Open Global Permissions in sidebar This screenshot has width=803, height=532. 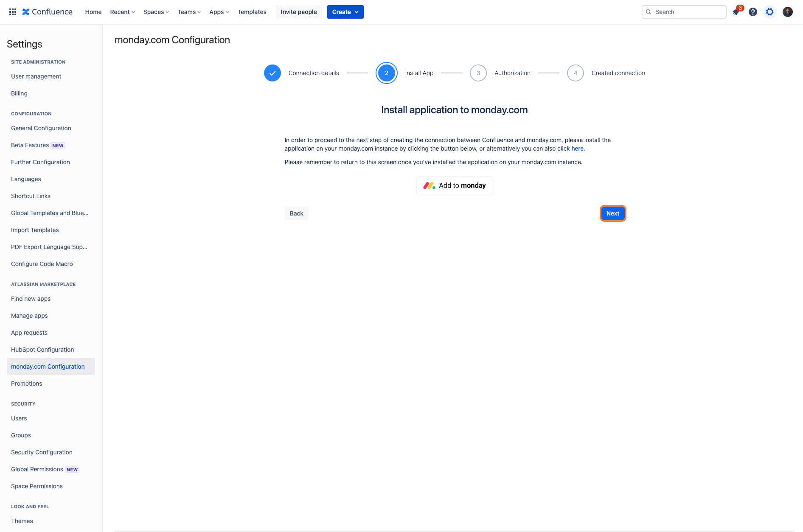51,469
